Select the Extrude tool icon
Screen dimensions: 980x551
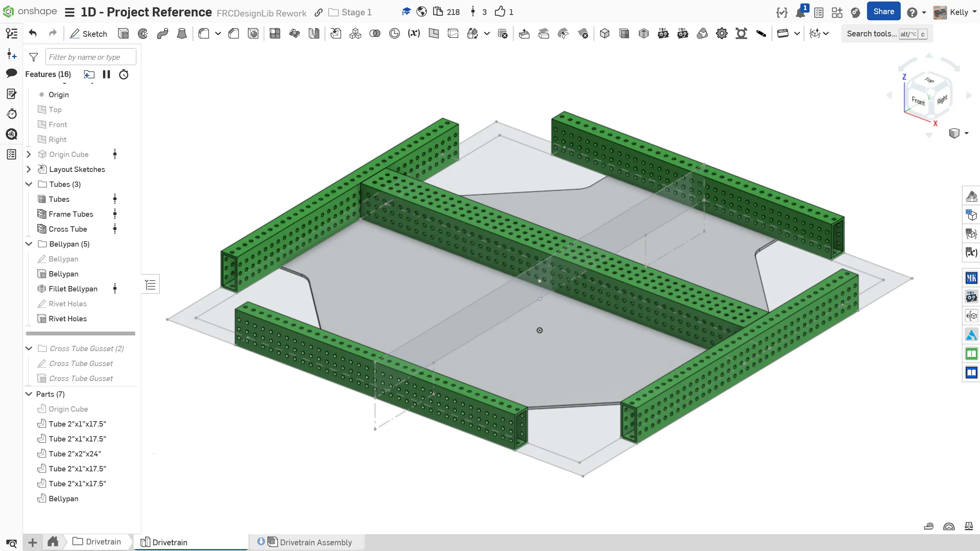pos(123,34)
